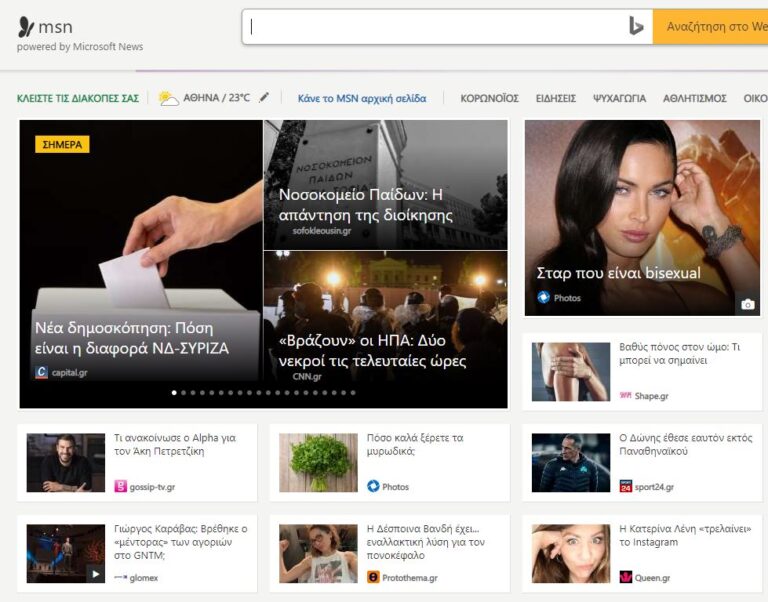Click the ΣΗΜΕΡΑ yellow badge
This screenshot has width=768, height=602.
(62, 144)
